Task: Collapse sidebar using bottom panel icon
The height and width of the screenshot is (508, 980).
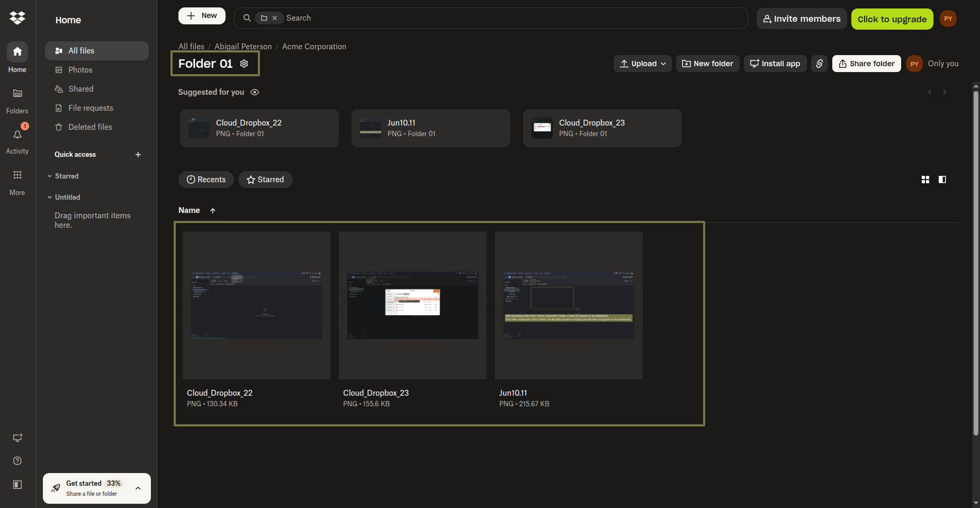Action: (17, 485)
